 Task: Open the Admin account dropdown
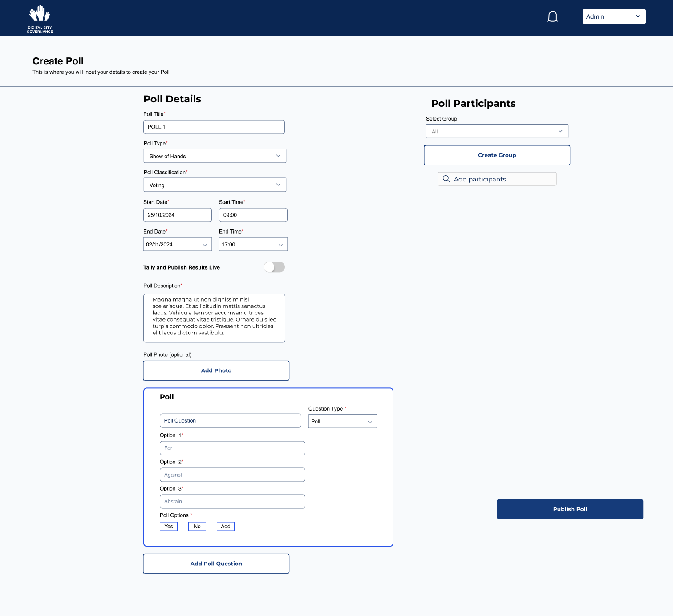click(x=614, y=16)
